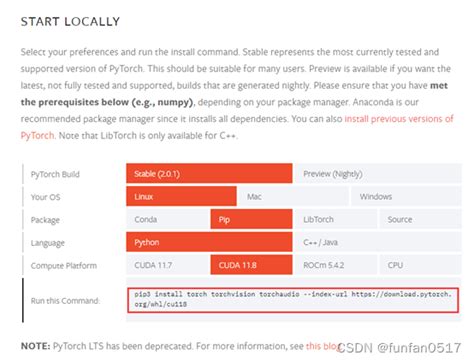The width and height of the screenshot is (474, 361).
Task: Select CUDA 11.8 compute platform
Action: coord(251,265)
